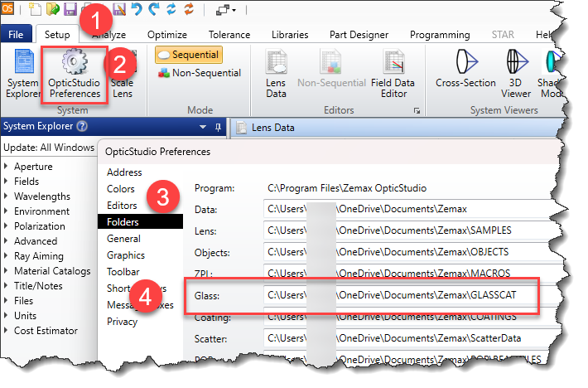Open the Lens Data editor icon
Viewport: 588px width, 388px height.
[275, 73]
